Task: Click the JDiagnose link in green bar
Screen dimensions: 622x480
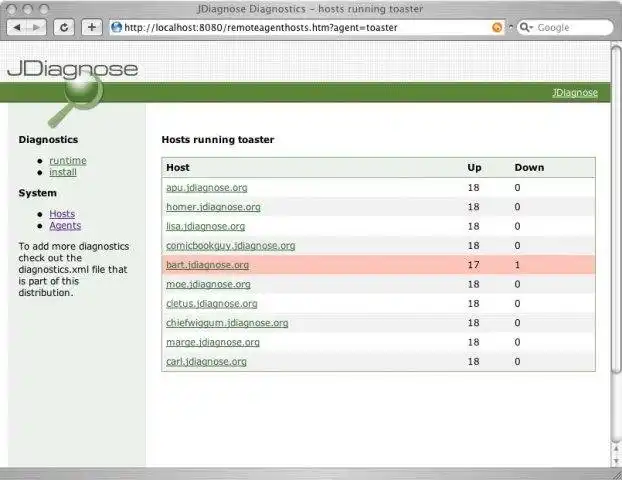Action: [x=575, y=93]
